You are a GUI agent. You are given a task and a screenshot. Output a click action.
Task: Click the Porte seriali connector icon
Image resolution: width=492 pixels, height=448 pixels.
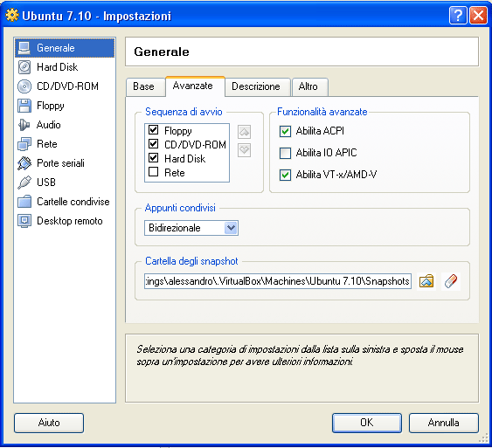point(24,163)
